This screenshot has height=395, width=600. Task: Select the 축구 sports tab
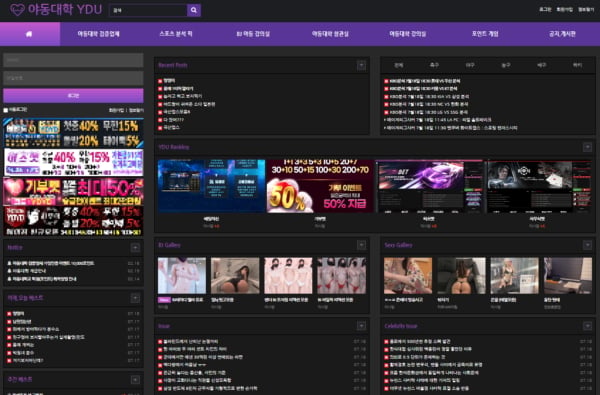tap(434, 65)
